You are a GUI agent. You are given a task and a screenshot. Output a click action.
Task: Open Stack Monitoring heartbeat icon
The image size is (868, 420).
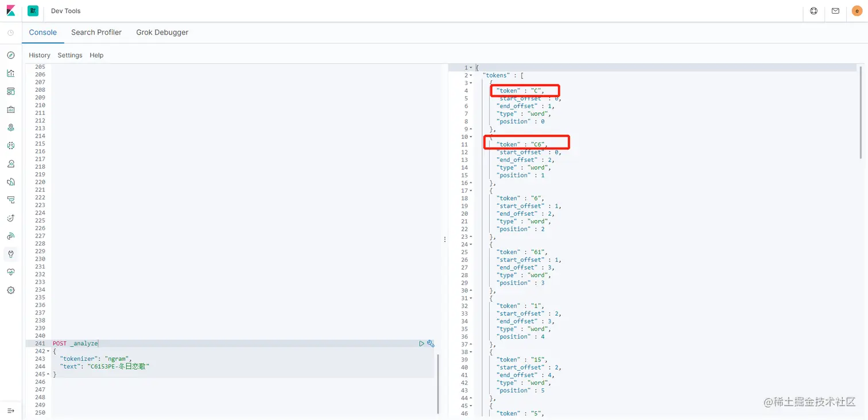point(10,272)
